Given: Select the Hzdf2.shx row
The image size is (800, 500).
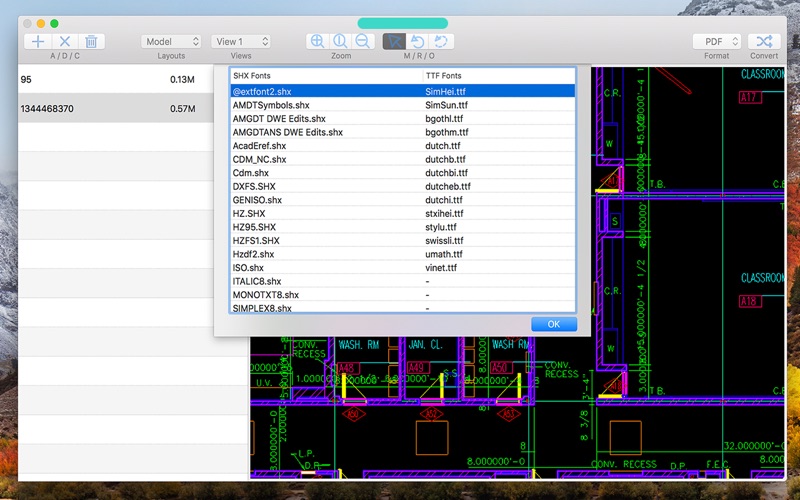Looking at the screenshot, I should pyautogui.click(x=403, y=254).
